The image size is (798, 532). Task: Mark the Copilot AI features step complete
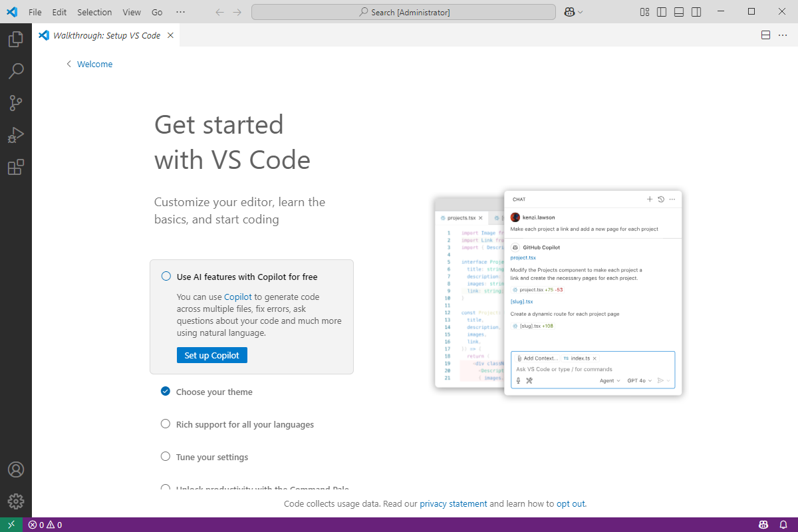click(166, 276)
